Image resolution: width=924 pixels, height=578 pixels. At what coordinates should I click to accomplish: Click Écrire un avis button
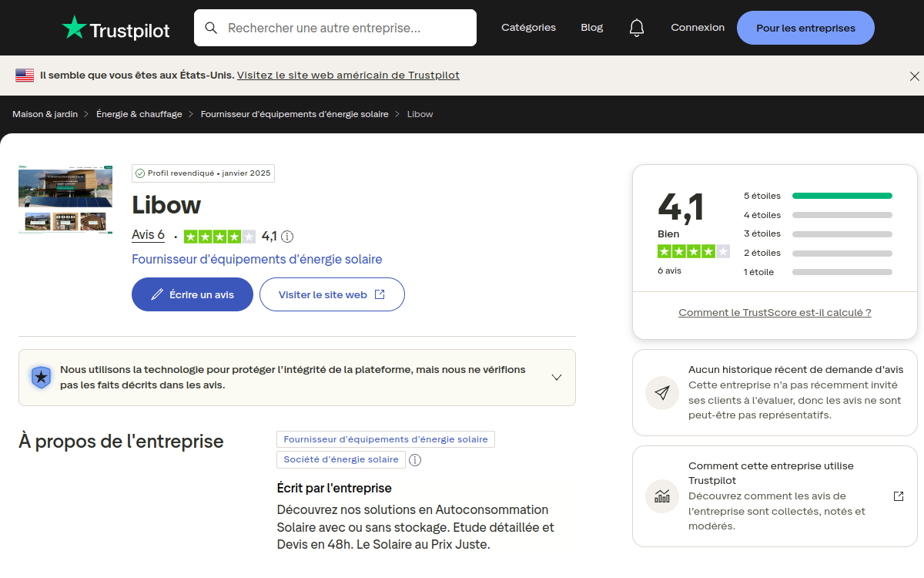192,294
